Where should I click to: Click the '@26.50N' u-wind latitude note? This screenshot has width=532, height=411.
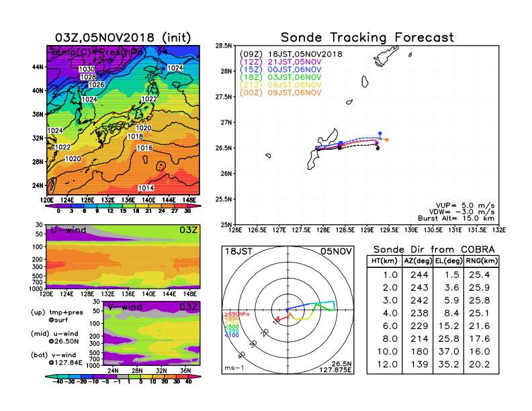point(63,341)
